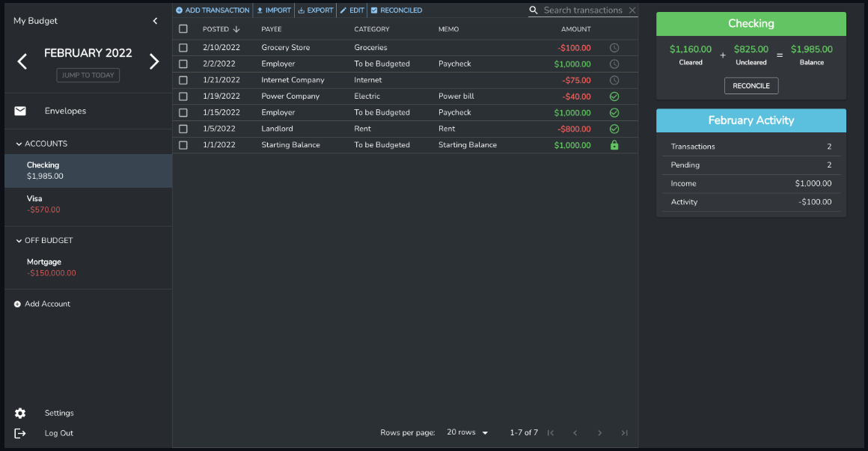
Task: Toggle pending status on Grocery Store row
Action: pyautogui.click(x=614, y=48)
